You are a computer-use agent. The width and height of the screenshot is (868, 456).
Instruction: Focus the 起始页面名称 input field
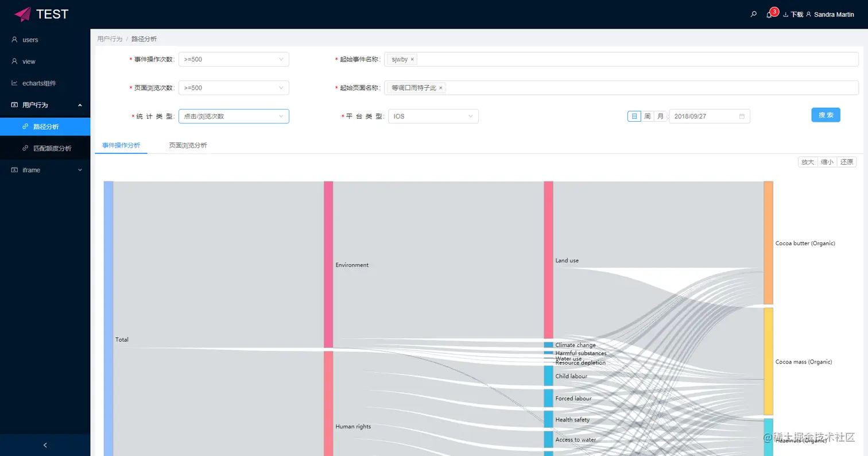pos(621,88)
